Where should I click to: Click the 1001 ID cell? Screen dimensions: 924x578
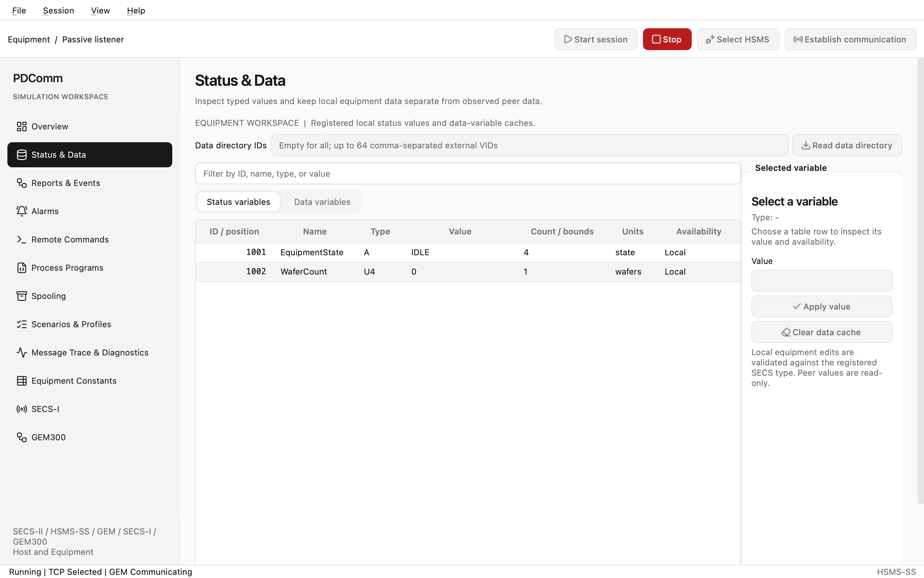[x=256, y=252]
